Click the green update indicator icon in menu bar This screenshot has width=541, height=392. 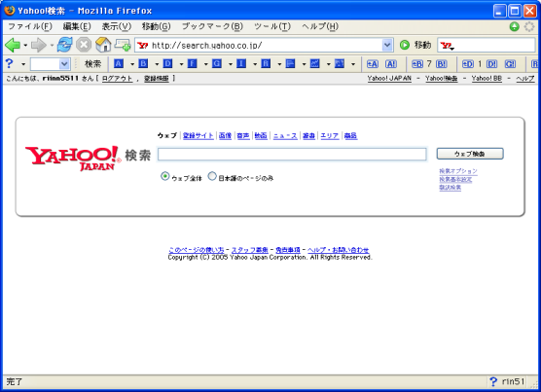tap(514, 26)
